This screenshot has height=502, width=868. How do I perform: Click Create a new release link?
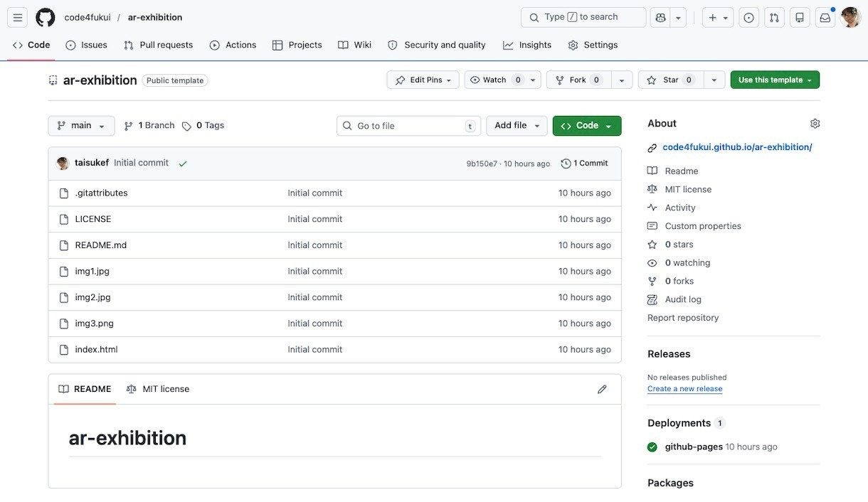click(x=684, y=389)
